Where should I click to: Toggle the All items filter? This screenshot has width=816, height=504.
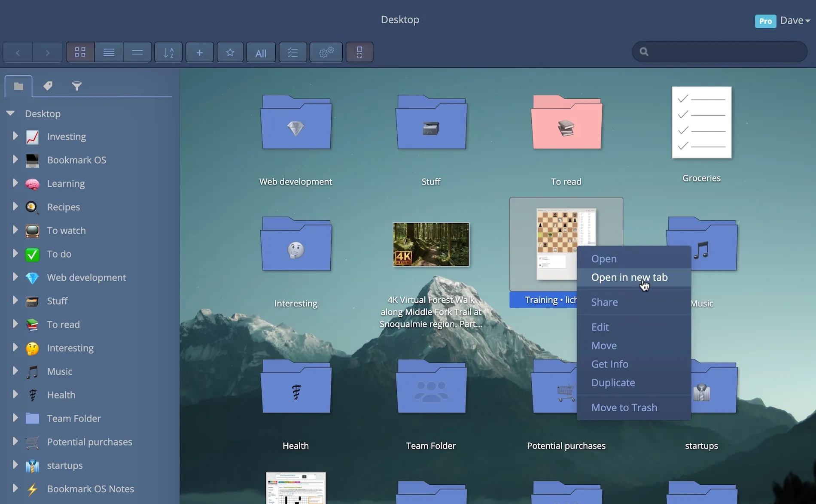click(x=261, y=52)
